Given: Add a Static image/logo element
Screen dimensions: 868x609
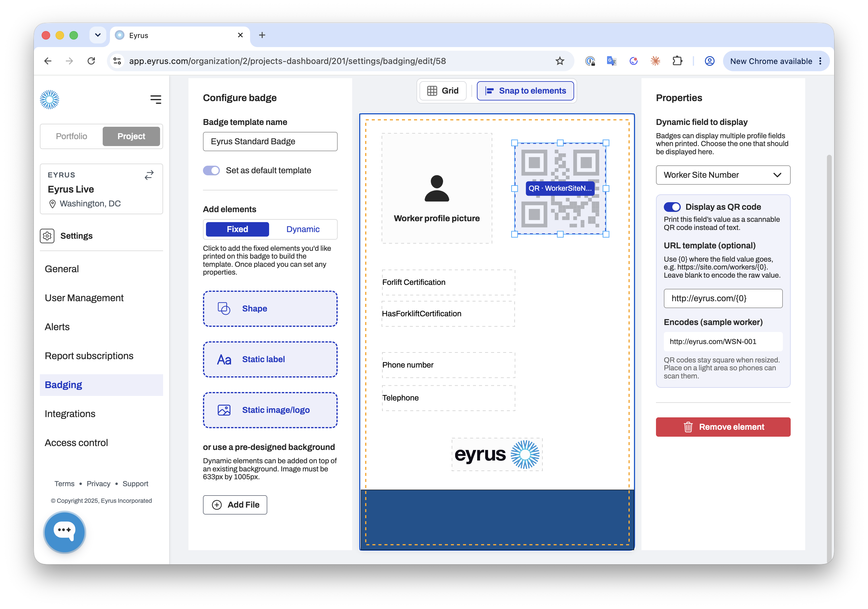Looking at the screenshot, I should point(270,410).
